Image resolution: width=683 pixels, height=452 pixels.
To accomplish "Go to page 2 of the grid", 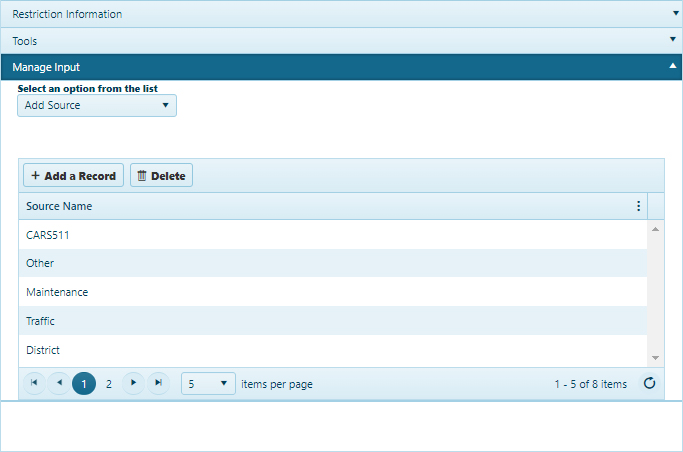I will click(109, 384).
